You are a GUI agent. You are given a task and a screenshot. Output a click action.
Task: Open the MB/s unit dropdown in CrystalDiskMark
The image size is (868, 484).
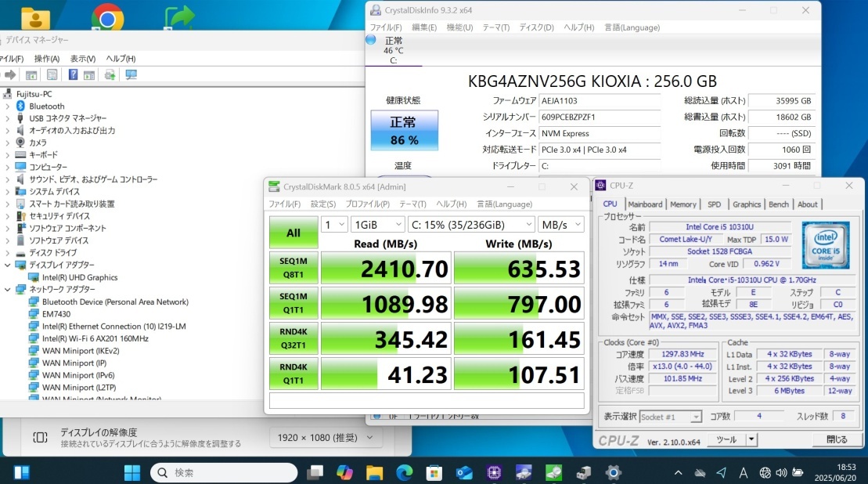(x=560, y=224)
